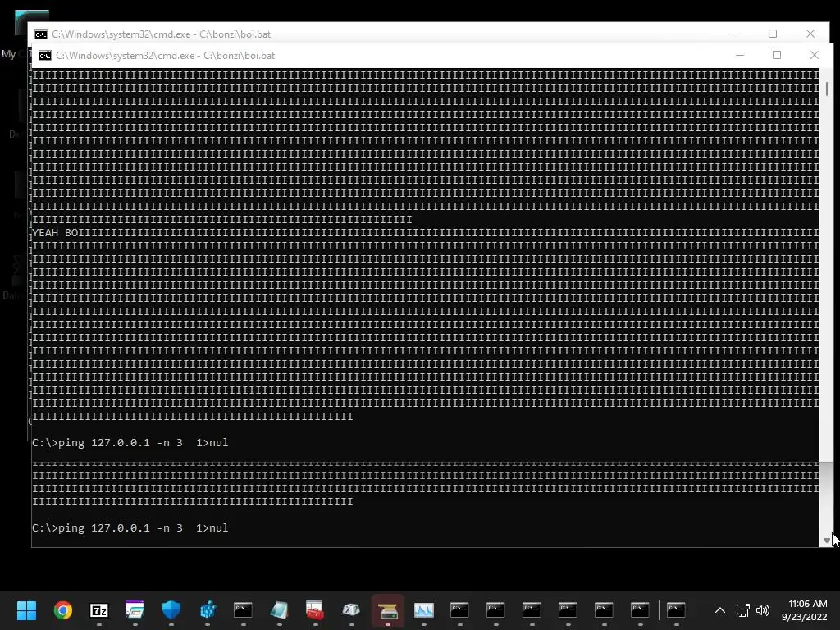
Task: Select the last cmd icon after the taskbar separator
Action: click(676, 609)
